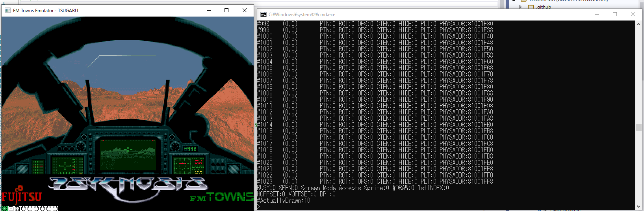Open the TSUGARU window system menu icon
The width and height of the screenshot is (644, 211).
point(7,10)
